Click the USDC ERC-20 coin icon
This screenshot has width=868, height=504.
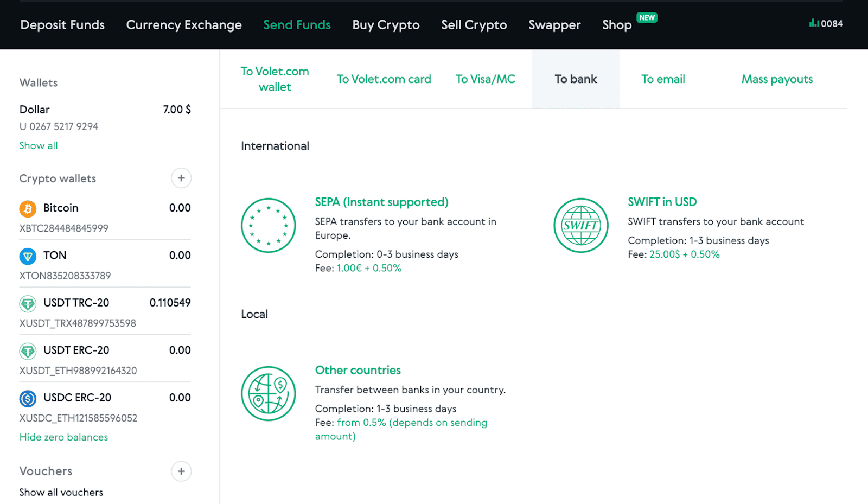point(28,398)
